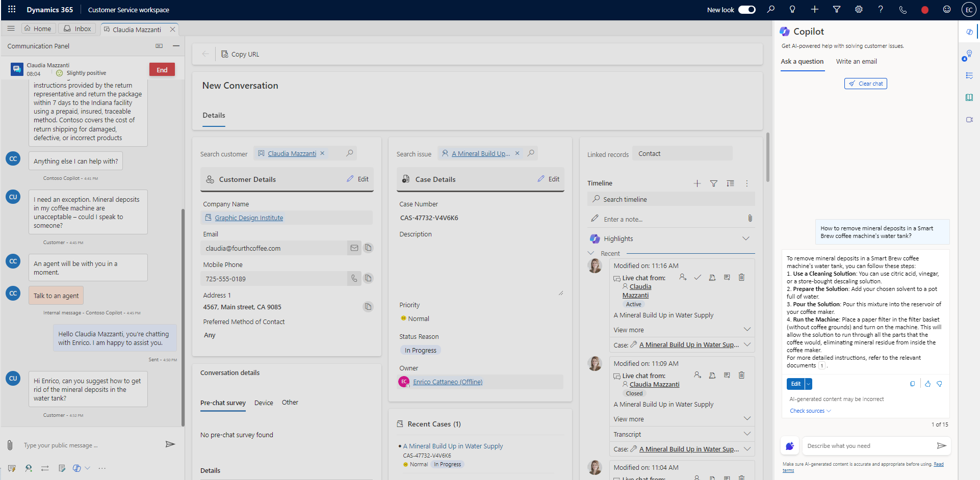This screenshot has width=980, height=480.
Task: Collapse the Highlights section chevron
Action: 746,238
